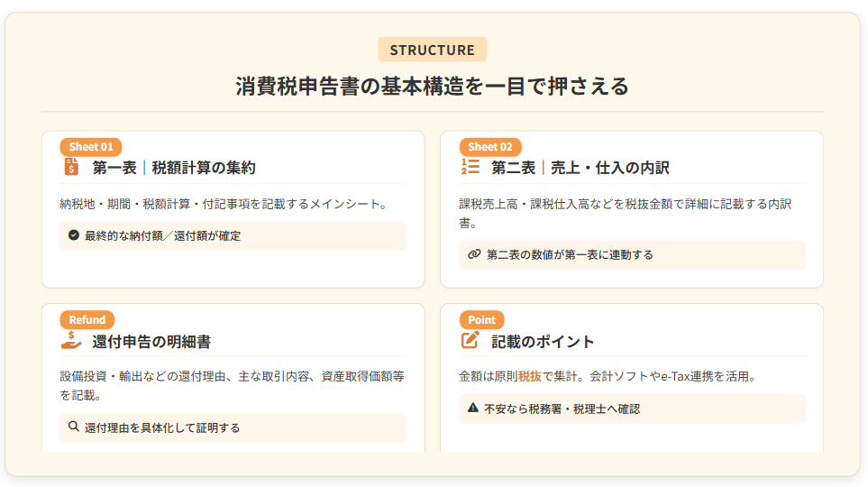Select the Sheet 02 badge
Screen dimensions: 868x487
point(490,147)
